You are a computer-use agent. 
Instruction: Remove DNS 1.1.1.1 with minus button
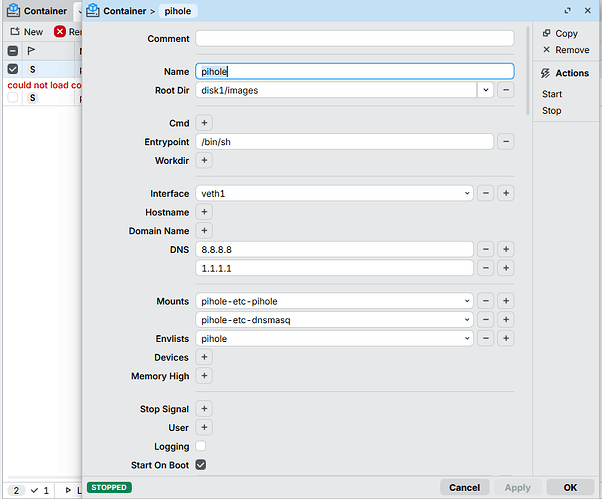pyautogui.click(x=486, y=268)
